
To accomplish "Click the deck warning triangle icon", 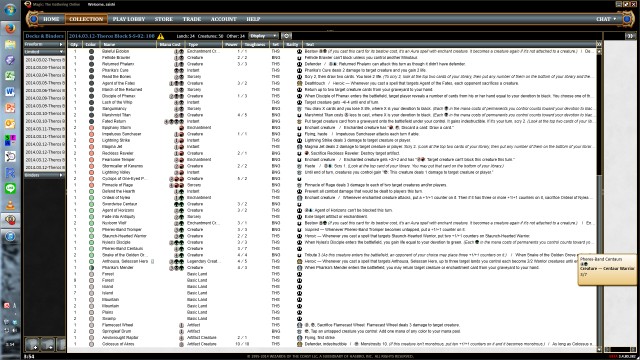I will point(161,36).
